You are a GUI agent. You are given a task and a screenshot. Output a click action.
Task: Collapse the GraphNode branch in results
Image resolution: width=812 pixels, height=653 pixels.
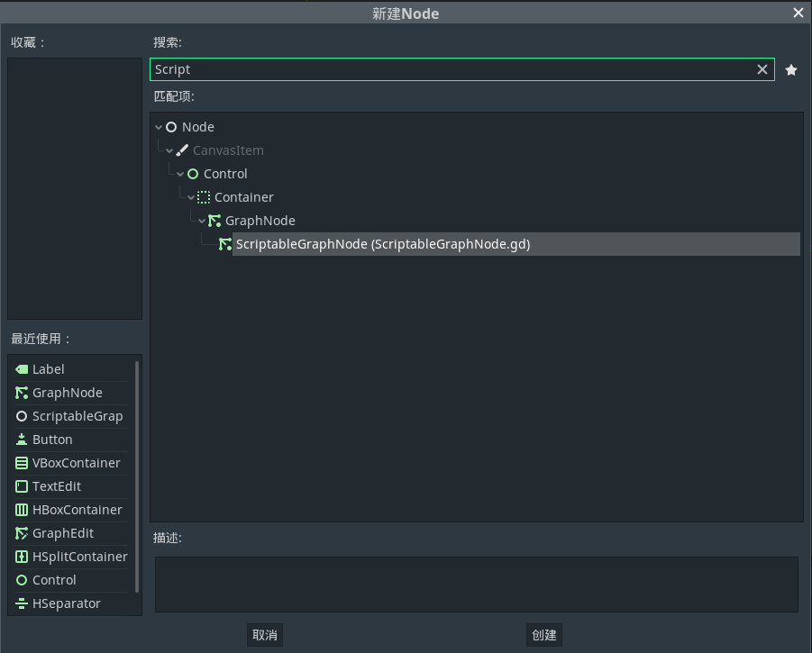tap(202, 220)
